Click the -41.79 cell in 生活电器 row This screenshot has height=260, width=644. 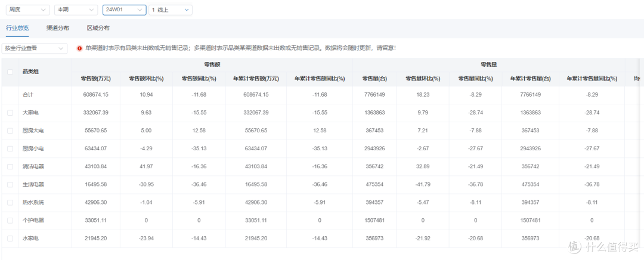coord(423,184)
